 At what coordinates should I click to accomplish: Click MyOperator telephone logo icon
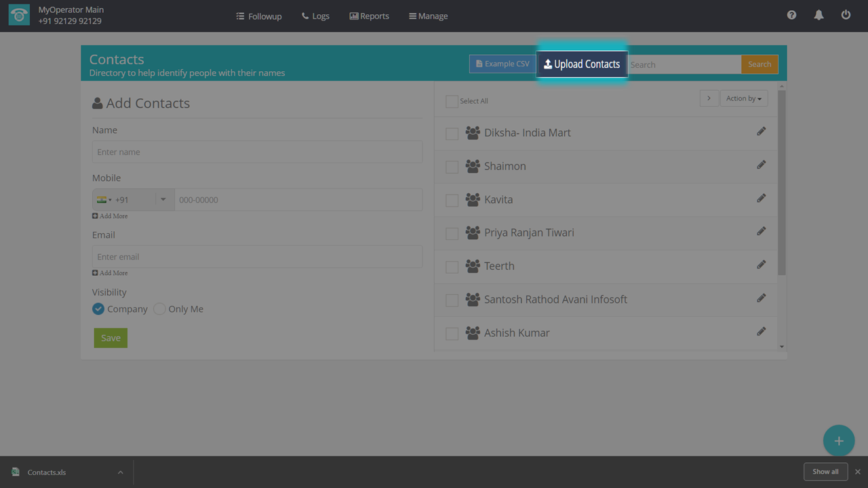pyautogui.click(x=19, y=16)
